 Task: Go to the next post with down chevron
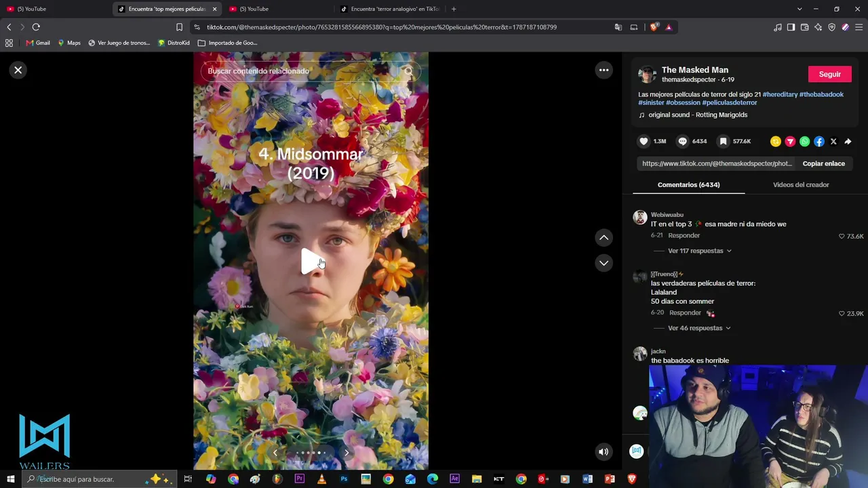click(x=604, y=263)
